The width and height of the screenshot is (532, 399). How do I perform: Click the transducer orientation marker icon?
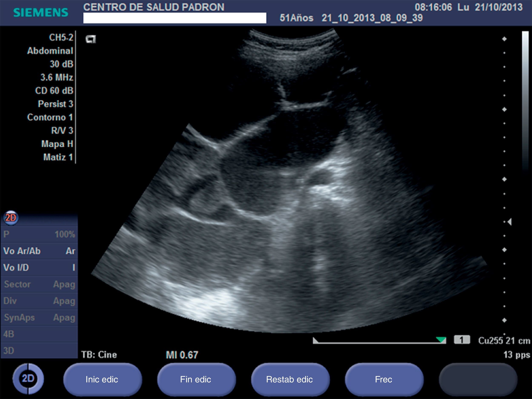91,39
